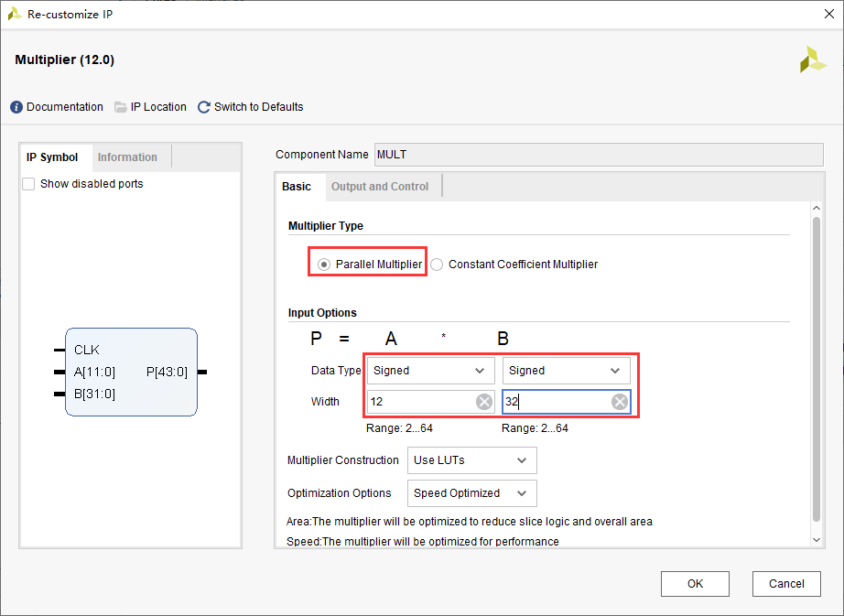Click the Cancel button
The width and height of the screenshot is (844, 616).
786,584
